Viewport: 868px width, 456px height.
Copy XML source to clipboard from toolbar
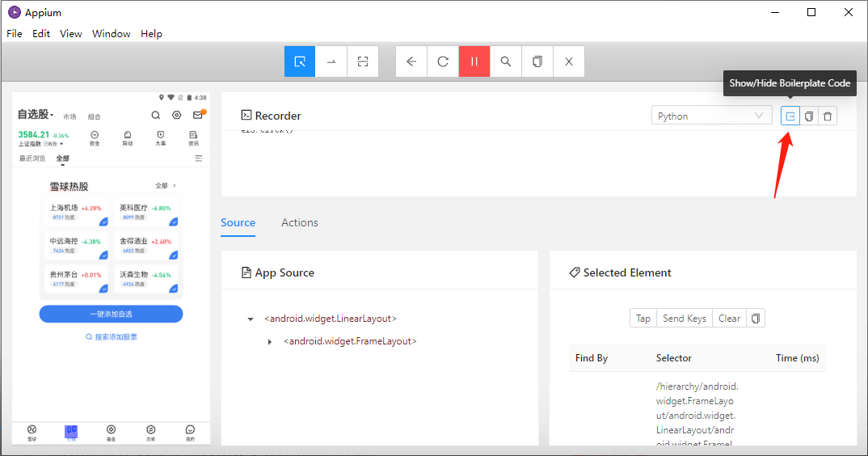point(537,61)
